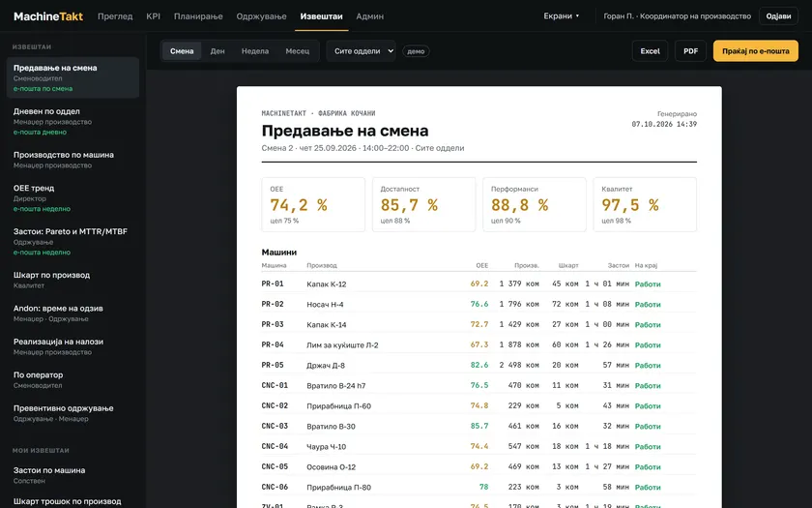Select the Месец period option
Image resolution: width=812 pixels, height=508 pixels.
tap(298, 50)
